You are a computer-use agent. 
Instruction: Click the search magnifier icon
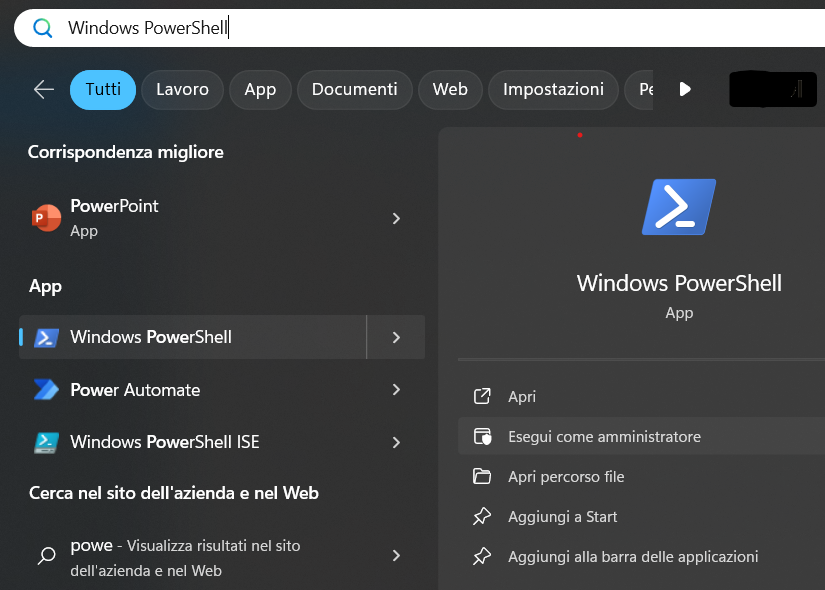pos(43,28)
